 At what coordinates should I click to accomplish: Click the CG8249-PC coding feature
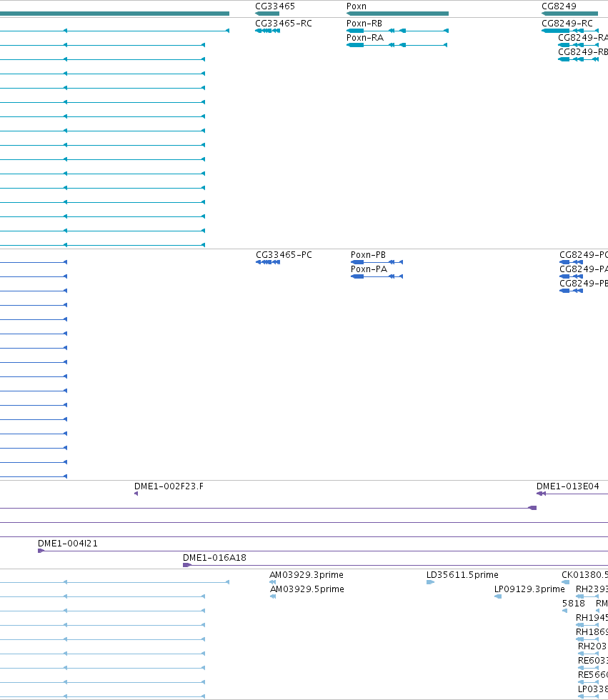point(572,263)
